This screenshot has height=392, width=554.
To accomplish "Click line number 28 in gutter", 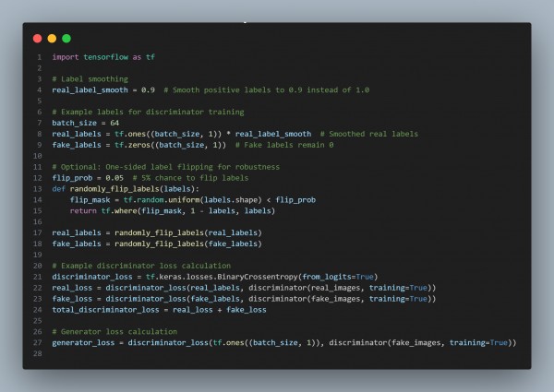I will [x=38, y=353].
